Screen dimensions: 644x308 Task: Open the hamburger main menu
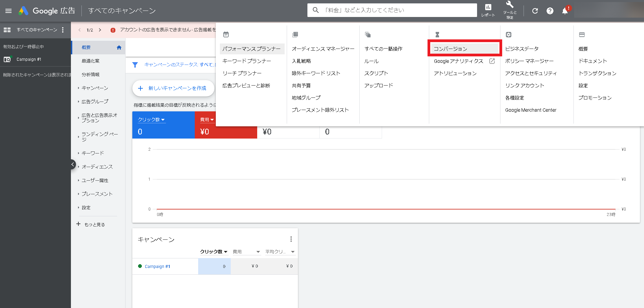click(8, 11)
